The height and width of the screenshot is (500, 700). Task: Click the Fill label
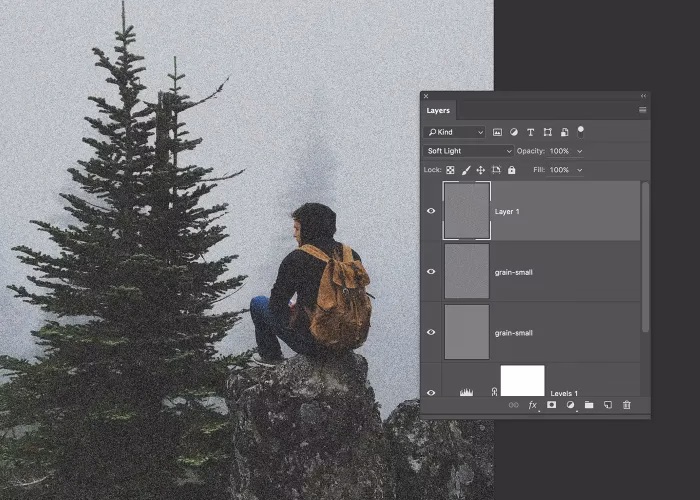[539, 170]
